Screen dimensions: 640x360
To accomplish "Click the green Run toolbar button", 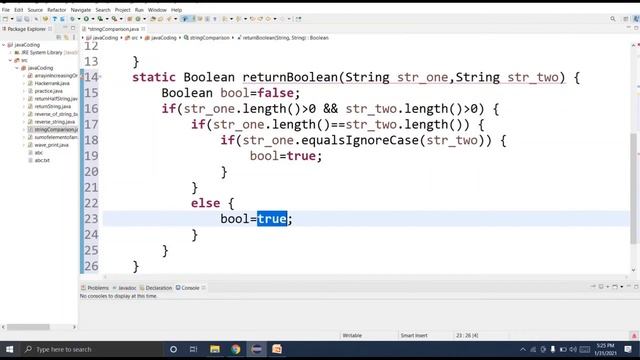I will (x=86, y=19).
